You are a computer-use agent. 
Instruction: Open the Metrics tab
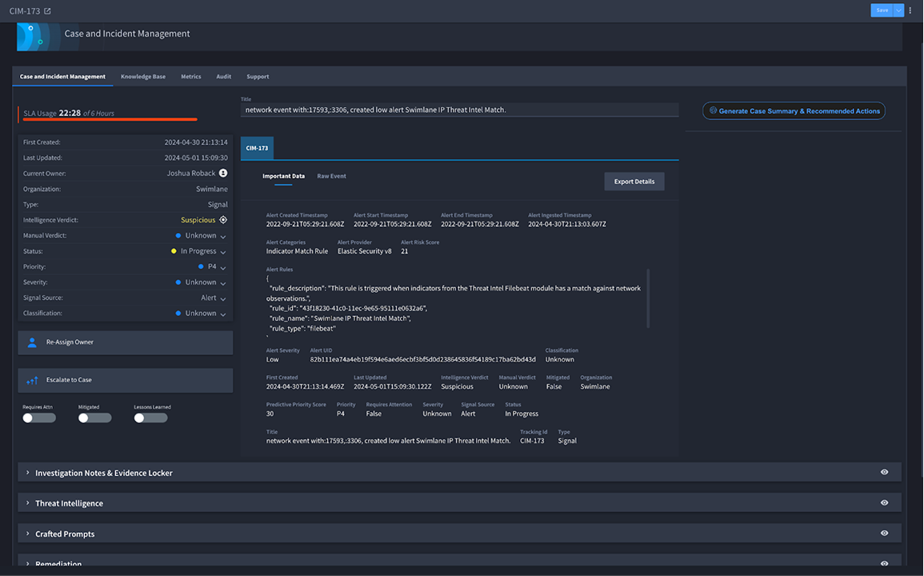(x=191, y=77)
